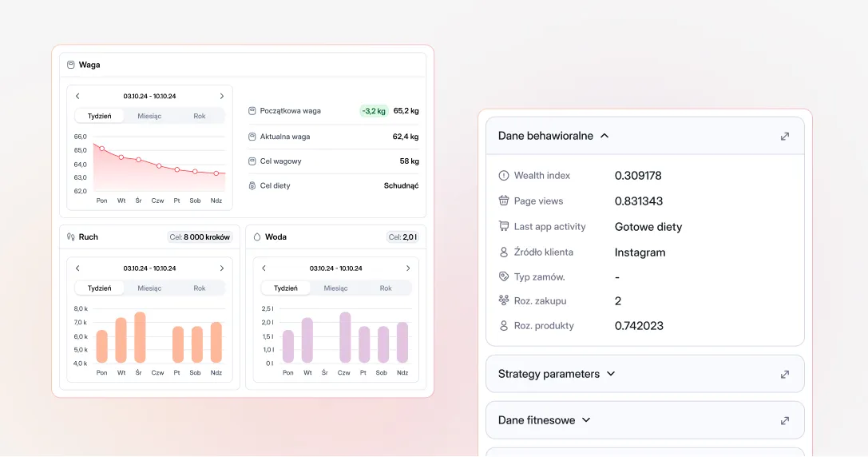Click the 65,2 kg starting weight value
Screen dimensions: 868x457
(x=406, y=111)
